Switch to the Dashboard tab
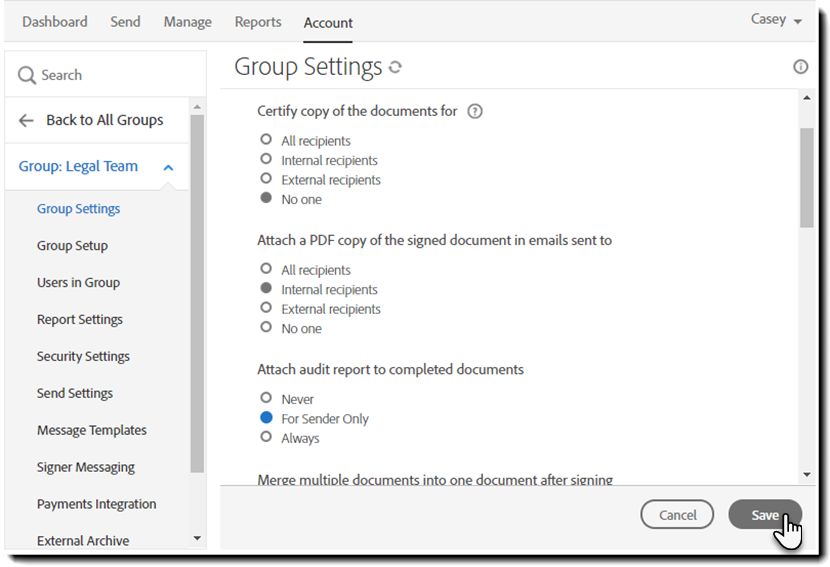Screen dimensions: 830x567 tap(55, 22)
